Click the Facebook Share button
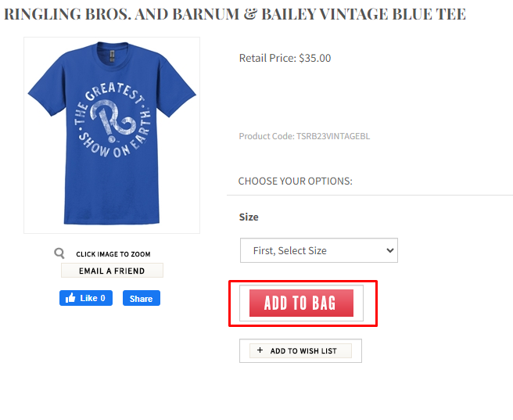Screen dimensions: 513x420 [142, 298]
